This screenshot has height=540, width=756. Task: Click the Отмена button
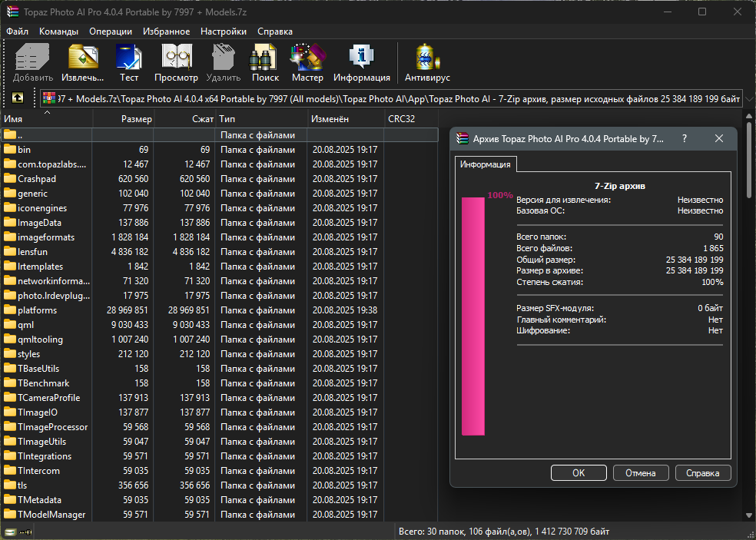(641, 473)
